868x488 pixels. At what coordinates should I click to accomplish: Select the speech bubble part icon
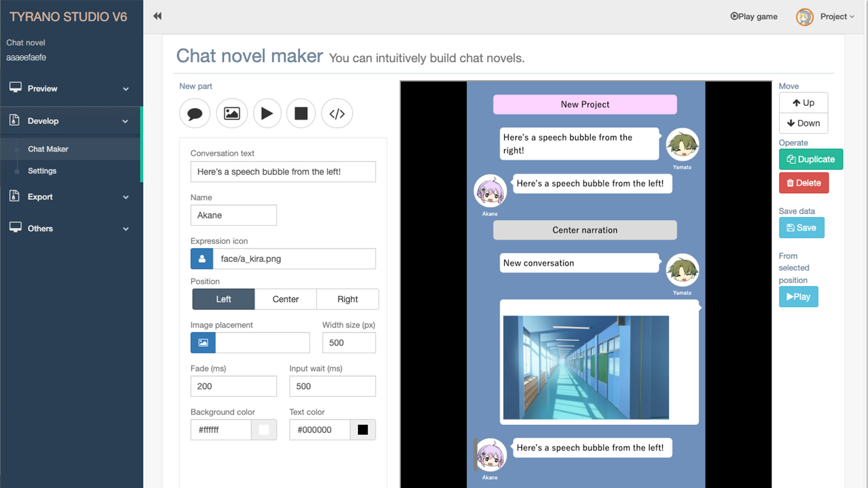[194, 113]
